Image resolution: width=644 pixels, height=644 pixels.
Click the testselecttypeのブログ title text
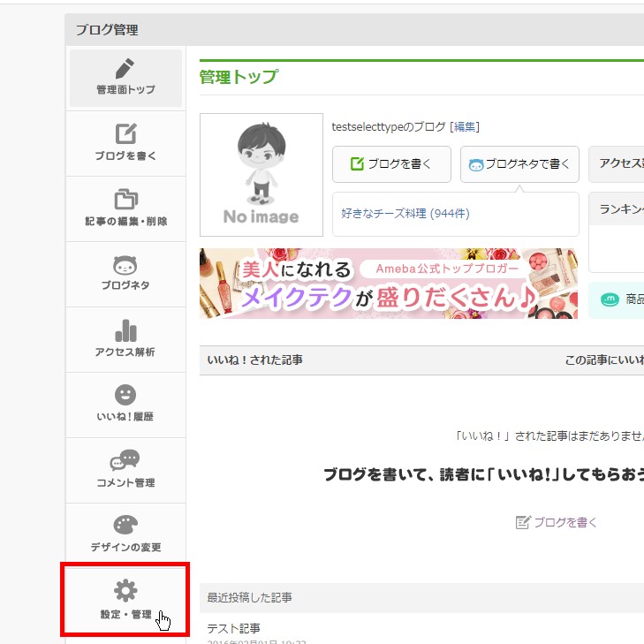click(389, 126)
